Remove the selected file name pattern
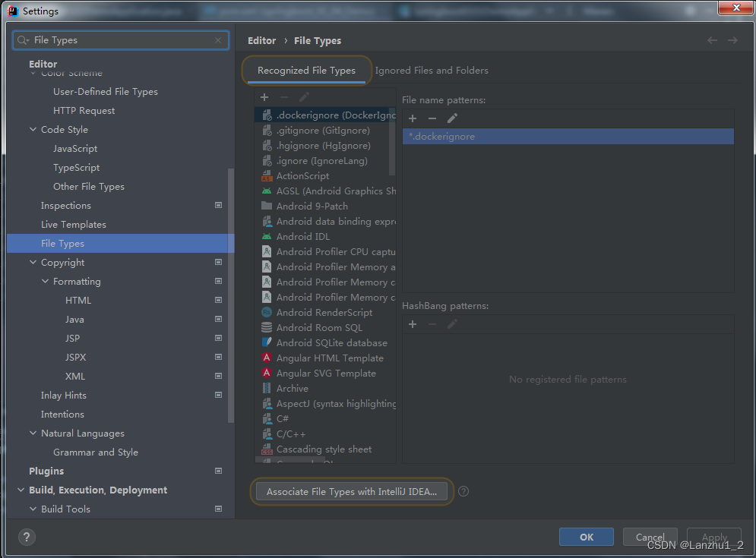The image size is (756, 558). coord(432,118)
